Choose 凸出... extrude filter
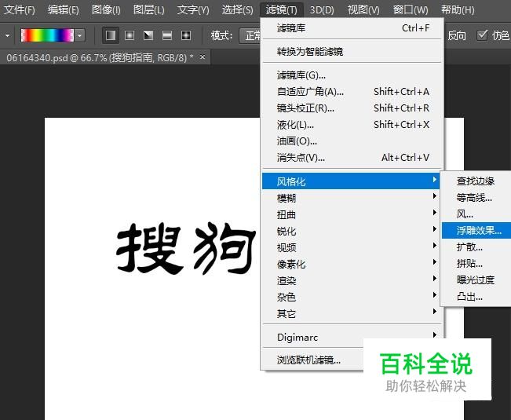 click(476, 297)
